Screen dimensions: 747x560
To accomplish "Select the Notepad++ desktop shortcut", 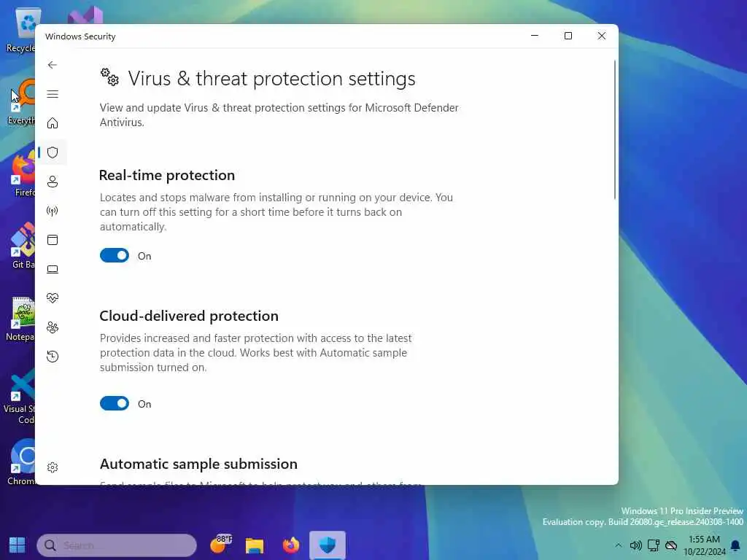I will coord(21,319).
